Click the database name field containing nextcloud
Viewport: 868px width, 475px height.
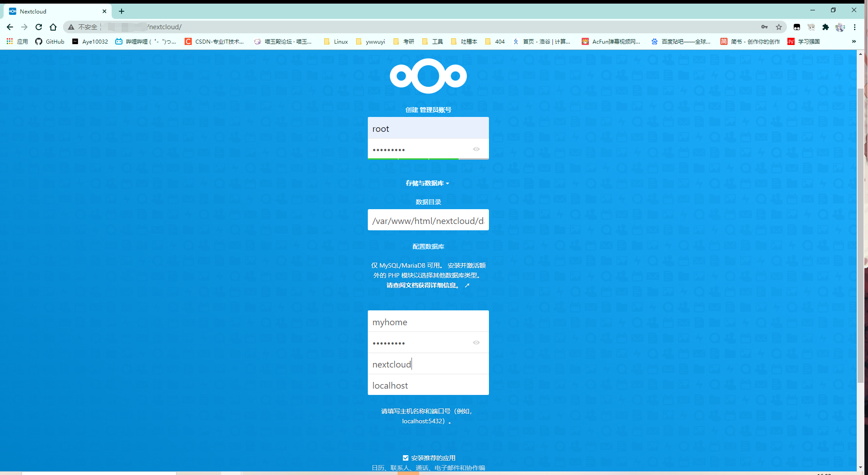428,363
